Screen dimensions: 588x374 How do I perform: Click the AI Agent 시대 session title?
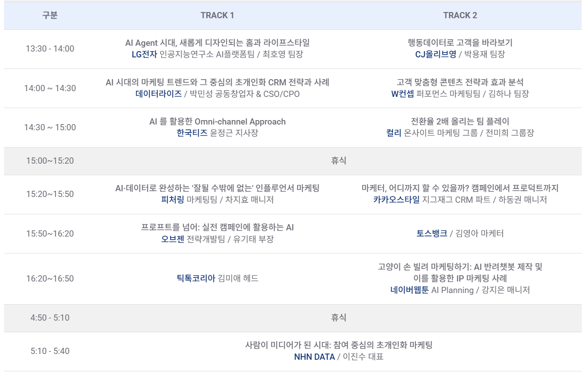(x=217, y=43)
